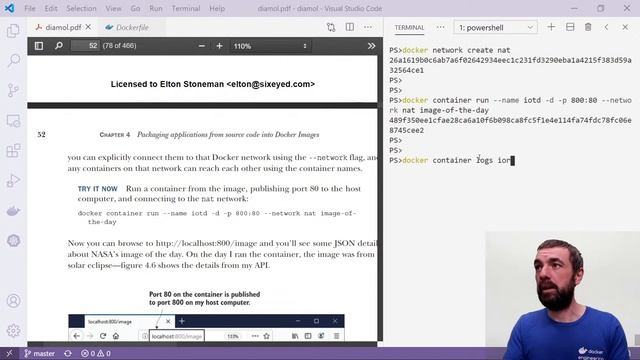Close the terminal panel

click(x=625, y=27)
